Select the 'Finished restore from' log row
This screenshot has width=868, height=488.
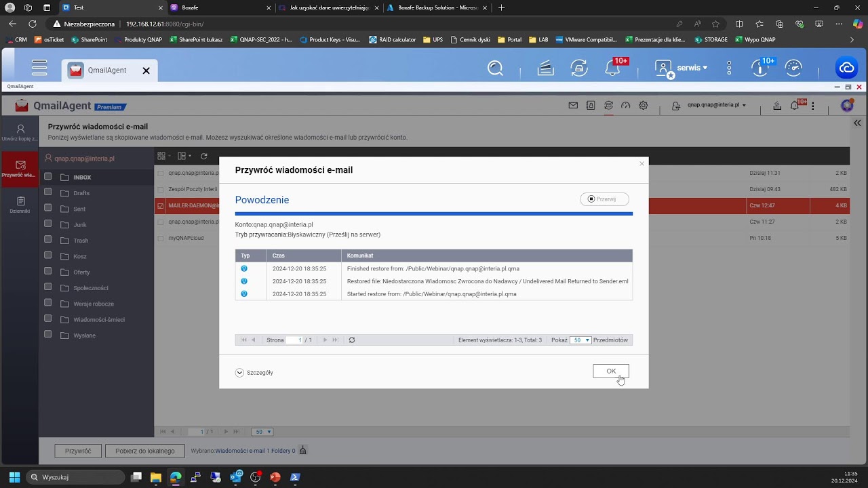point(434,268)
